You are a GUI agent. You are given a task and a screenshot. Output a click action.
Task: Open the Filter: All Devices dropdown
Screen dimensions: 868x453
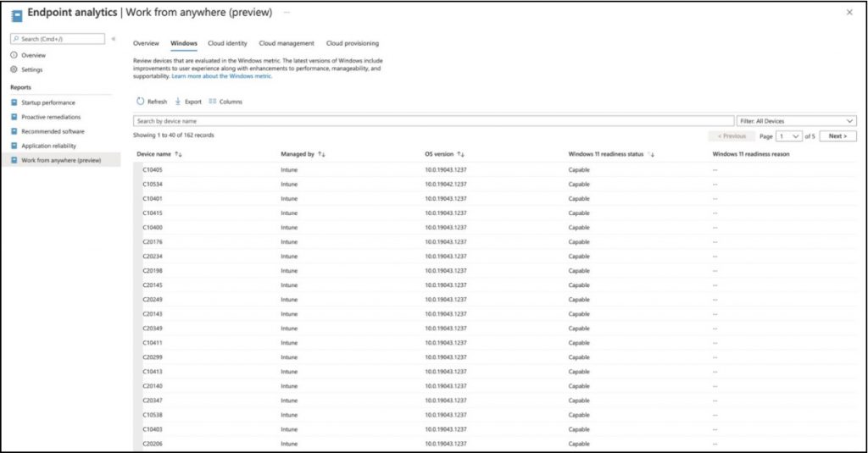(x=796, y=121)
